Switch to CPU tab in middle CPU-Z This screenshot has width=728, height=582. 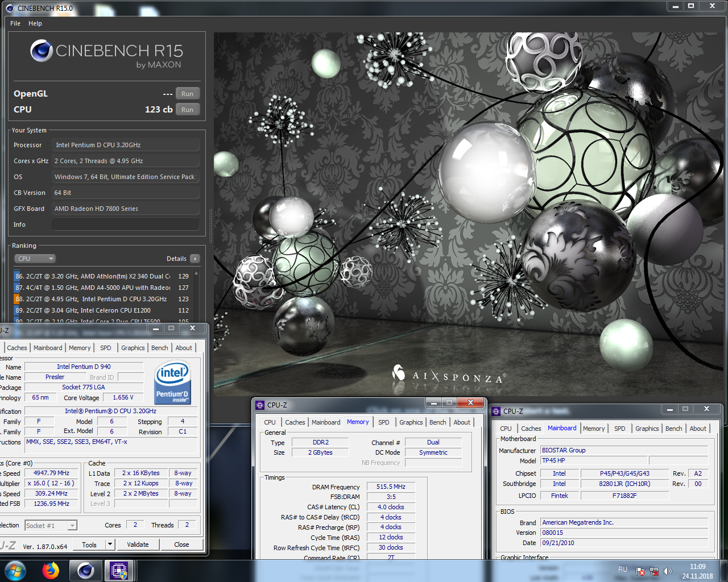click(x=270, y=422)
